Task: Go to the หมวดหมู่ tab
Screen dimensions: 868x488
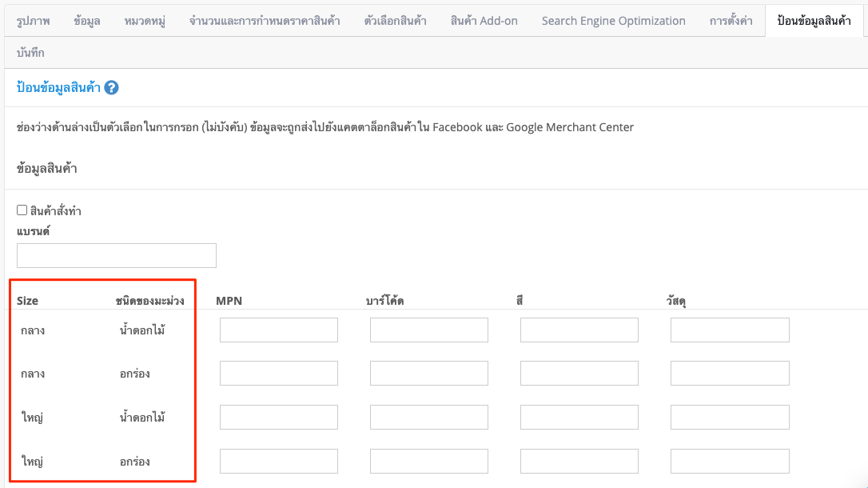Action: click(145, 21)
